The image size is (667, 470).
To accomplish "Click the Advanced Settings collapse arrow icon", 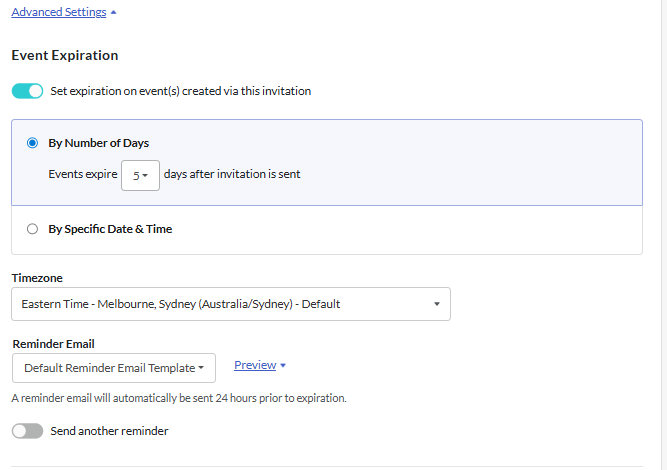I will click(113, 12).
